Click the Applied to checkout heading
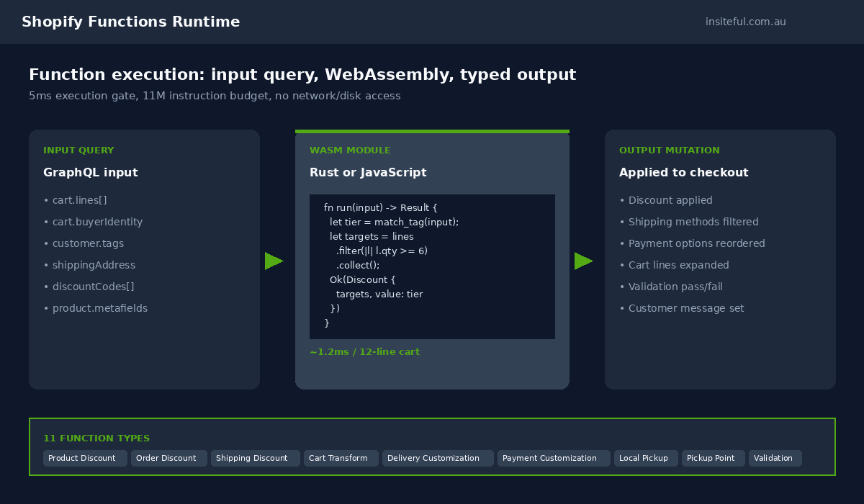The height and width of the screenshot is (504, 864). tap(684, 173)
